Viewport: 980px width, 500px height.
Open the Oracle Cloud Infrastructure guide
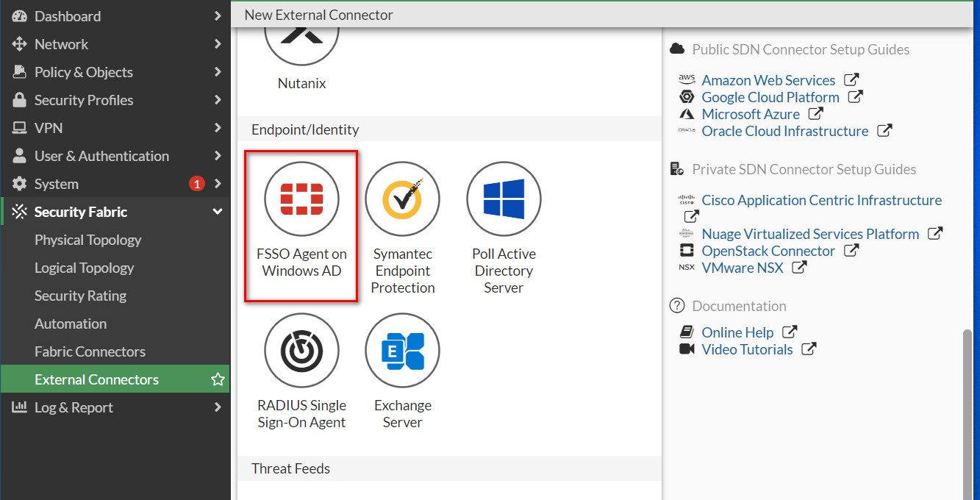tap(785, 131)
